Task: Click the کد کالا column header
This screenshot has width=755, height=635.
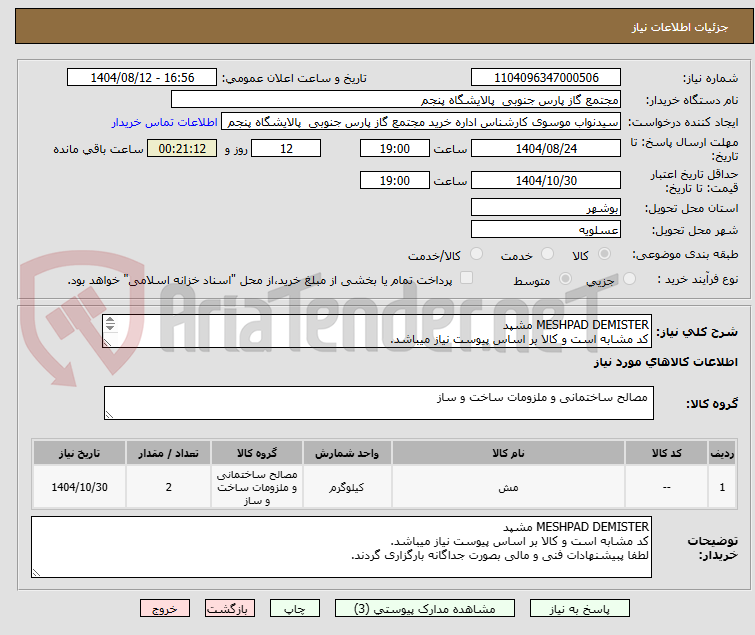Action: [666, 453]
